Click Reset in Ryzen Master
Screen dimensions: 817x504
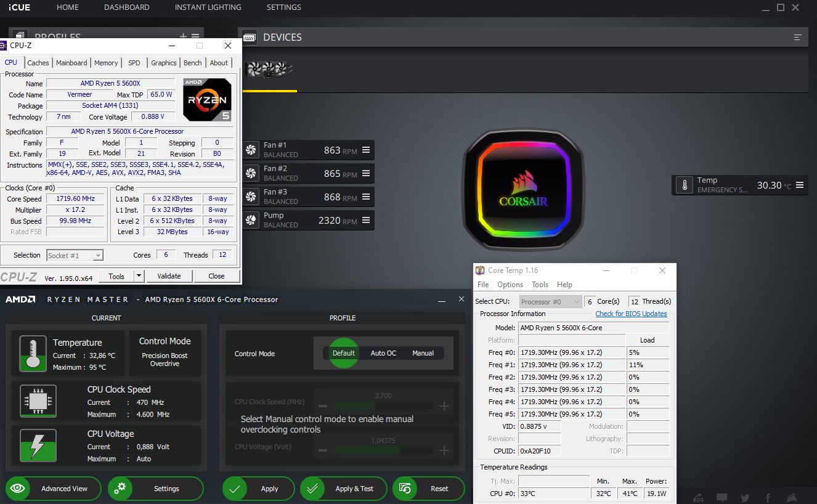point(429,489)
